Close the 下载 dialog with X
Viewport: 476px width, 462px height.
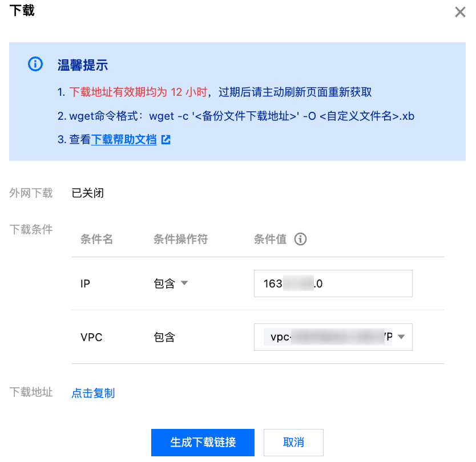coord(460,12)
